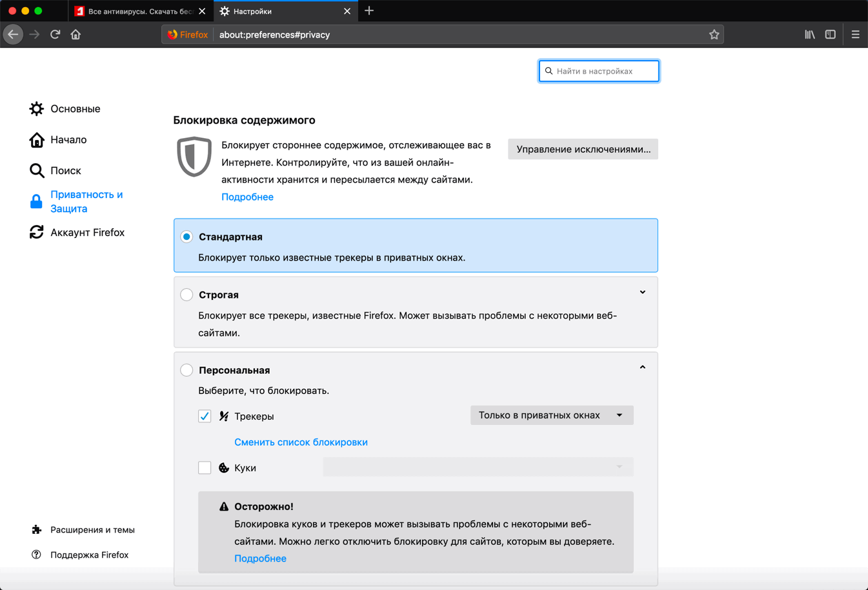This screenshot has width=868, height=590.
Task: Collapse the Персональная option chevron
Action: coord(642,366)
